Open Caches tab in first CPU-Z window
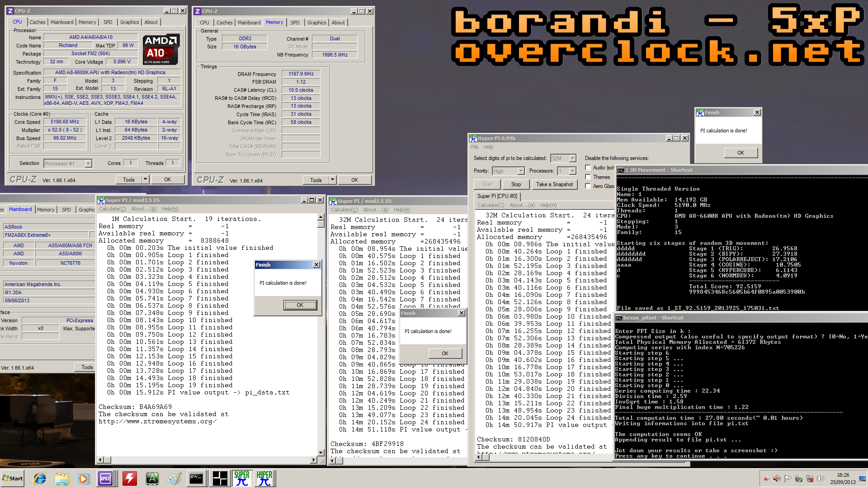Image resolution: width=868 pixels, height=488 pixels. click(38, 22)
